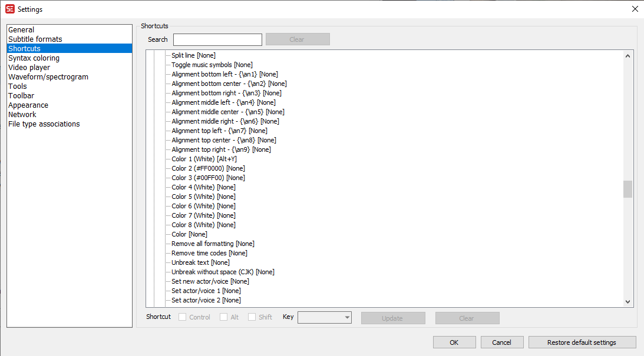Image resolution: width=644 pixels, height=356 pixels.
Task: Enable the Alt modifier checkbox
Action: coord(223,317)
